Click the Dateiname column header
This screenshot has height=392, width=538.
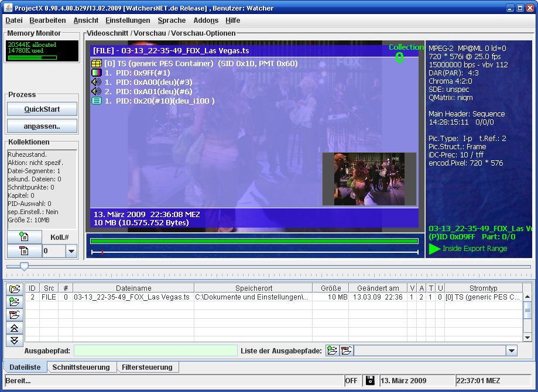[133, 288]
